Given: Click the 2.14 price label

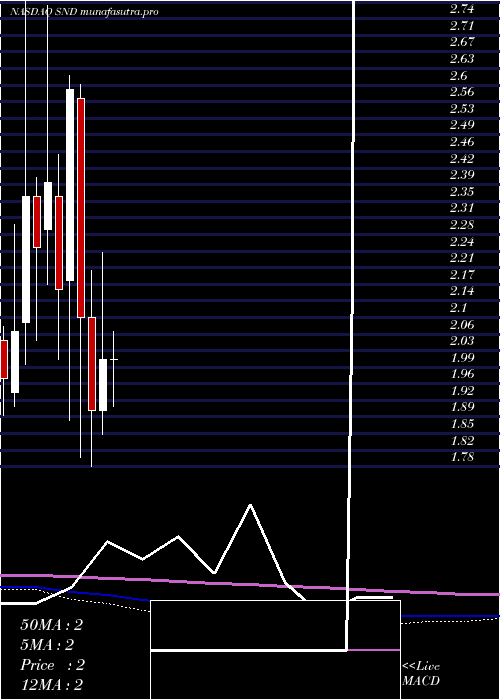Looking at the screenshot, I should point(462,291).
